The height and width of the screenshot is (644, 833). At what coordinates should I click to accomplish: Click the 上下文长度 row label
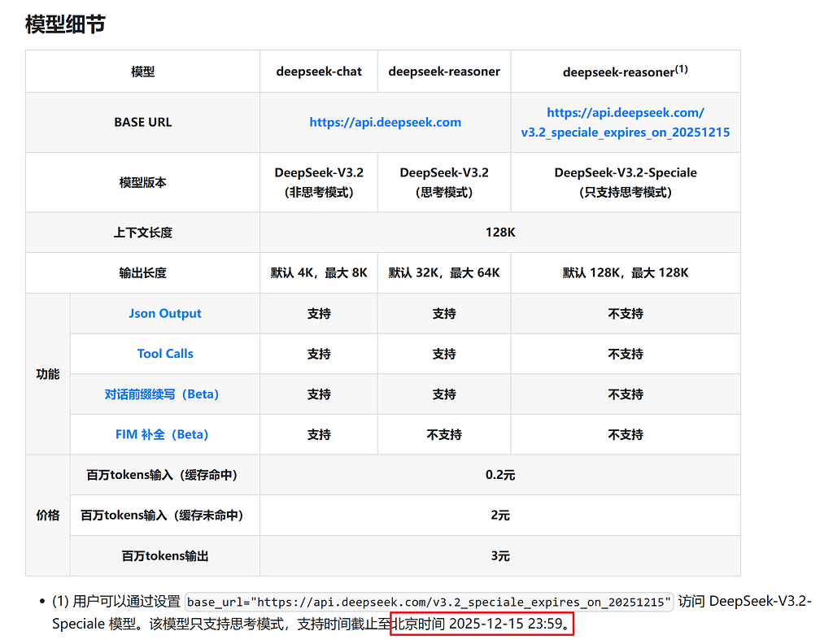[143, 233]
